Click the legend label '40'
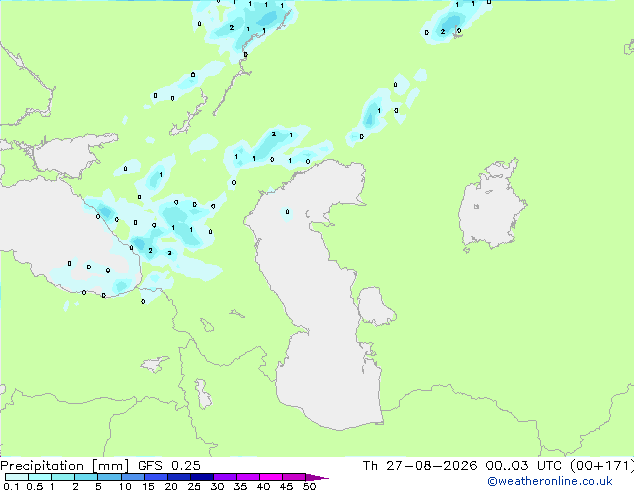The width and height of the screenshot is (634, 490). pyautogui.click(x=263, y=486)
